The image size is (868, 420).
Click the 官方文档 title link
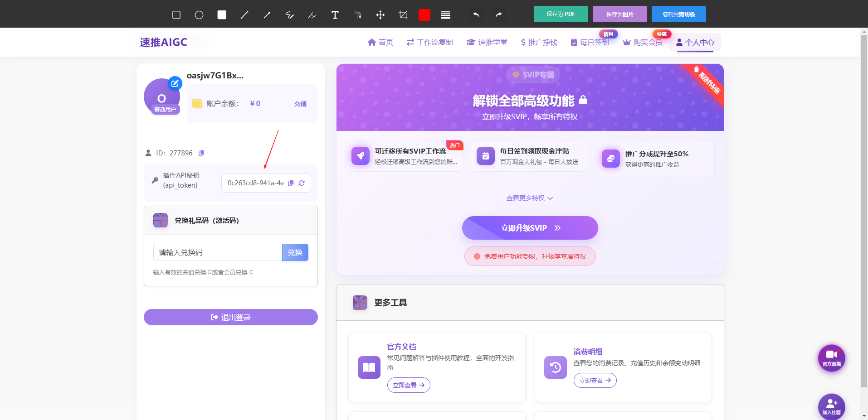pos(402,347)
